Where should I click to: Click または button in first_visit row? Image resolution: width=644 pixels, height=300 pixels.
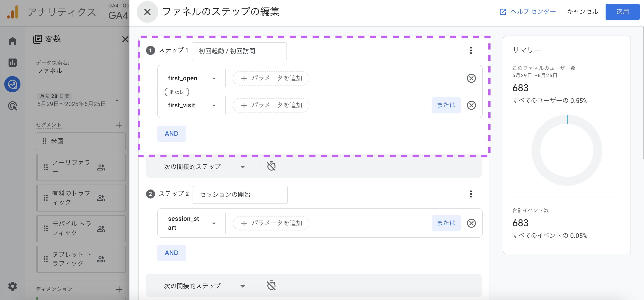coord(446,105)
